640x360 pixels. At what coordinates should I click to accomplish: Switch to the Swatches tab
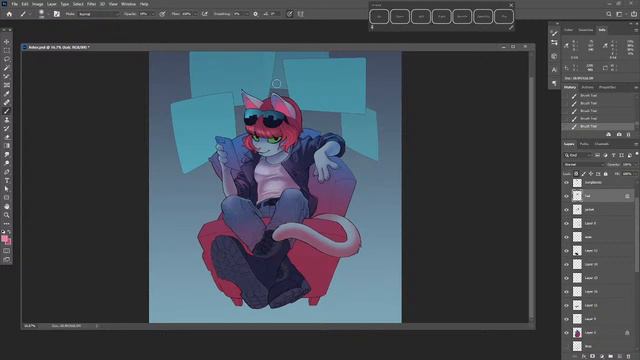coord(585,30)
